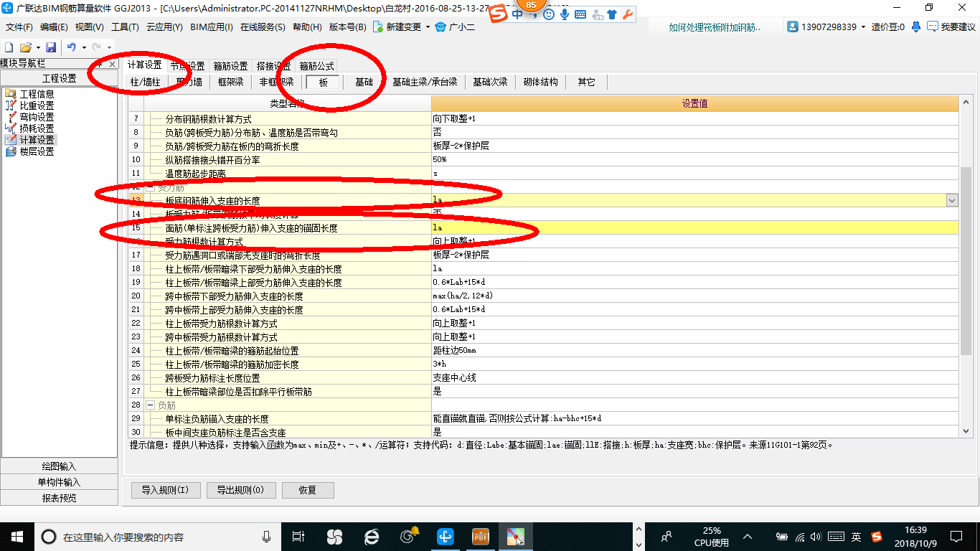Open the BIM应用(I) menu
980x551 pixels.
(x=212, y=27)
